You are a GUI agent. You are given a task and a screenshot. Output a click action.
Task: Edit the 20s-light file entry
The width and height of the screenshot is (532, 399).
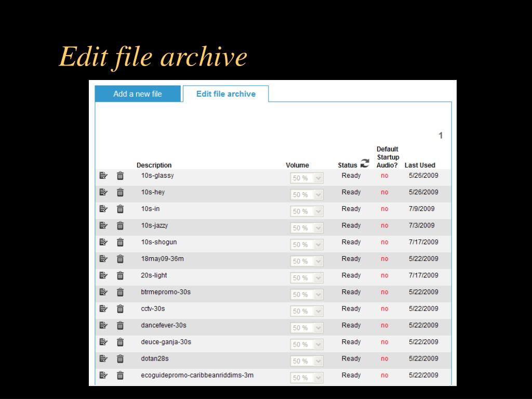[x=103, y=275]
